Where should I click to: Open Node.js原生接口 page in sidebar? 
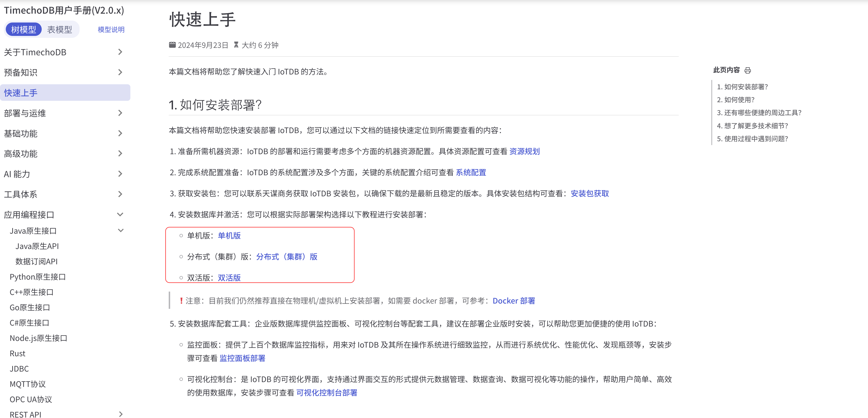38,338
